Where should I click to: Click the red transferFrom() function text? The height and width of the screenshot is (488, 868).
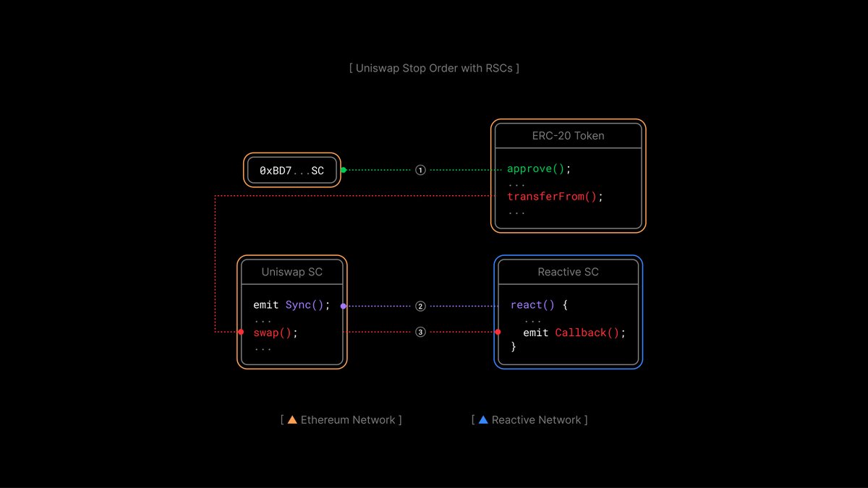[x=555, y=197]
